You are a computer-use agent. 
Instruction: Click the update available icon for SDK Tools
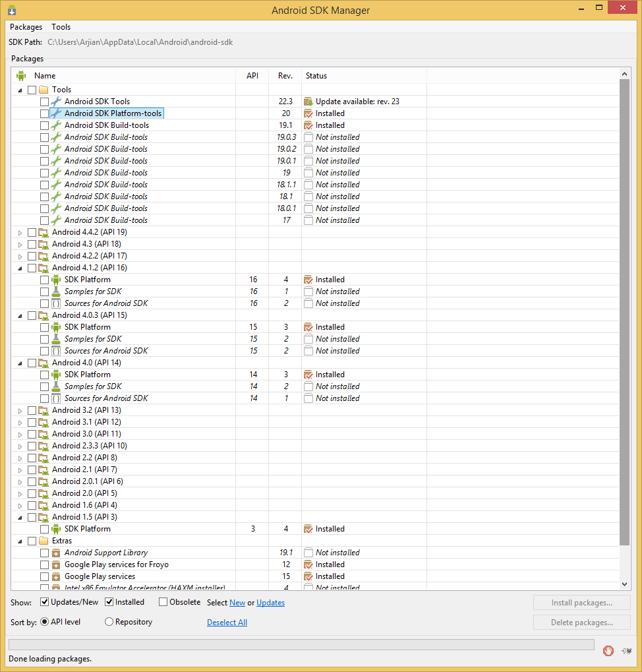(308, 102)
